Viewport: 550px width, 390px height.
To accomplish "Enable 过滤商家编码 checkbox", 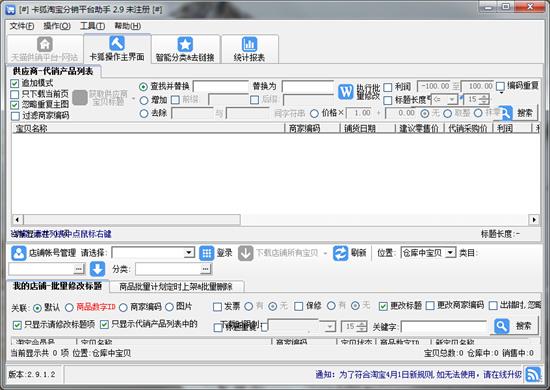I will coord(15,116).
